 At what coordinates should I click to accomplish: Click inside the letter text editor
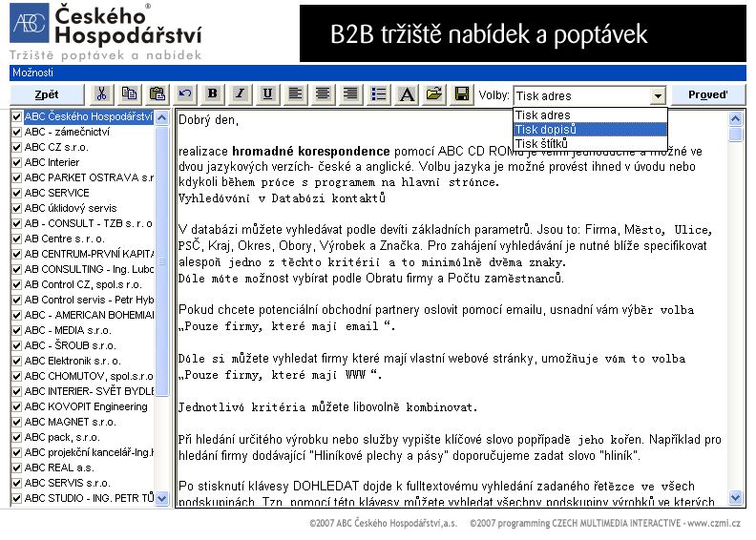coord(451,308)
